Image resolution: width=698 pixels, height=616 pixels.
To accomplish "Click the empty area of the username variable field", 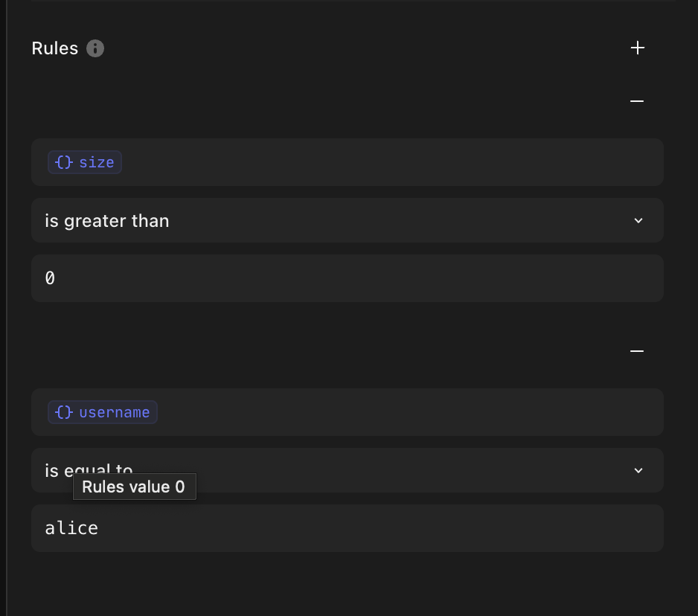I will click(409, 412).
